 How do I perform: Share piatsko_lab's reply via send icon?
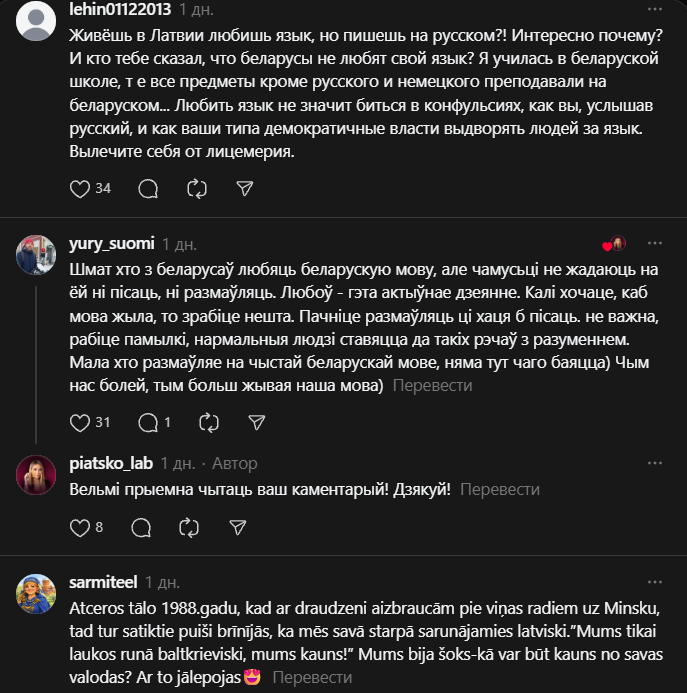point(238,526)
